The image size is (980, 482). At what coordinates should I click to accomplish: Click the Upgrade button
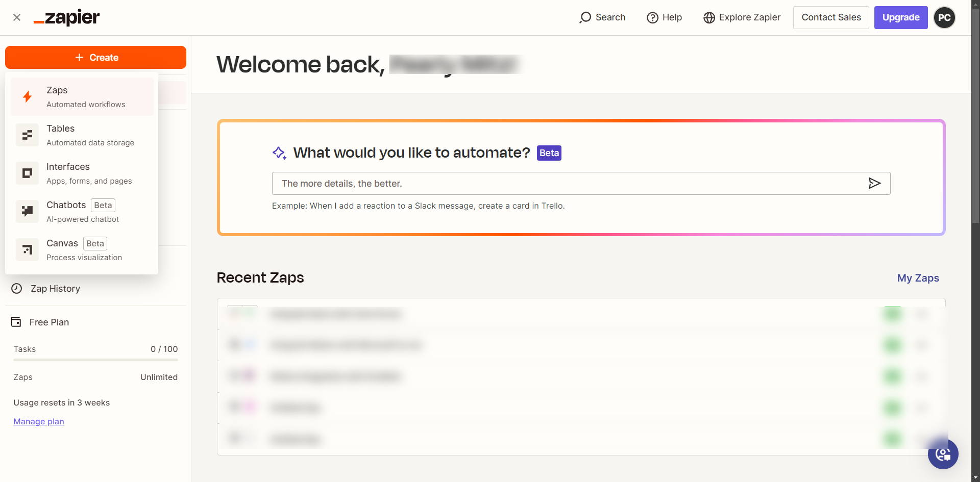pos(900,18)
